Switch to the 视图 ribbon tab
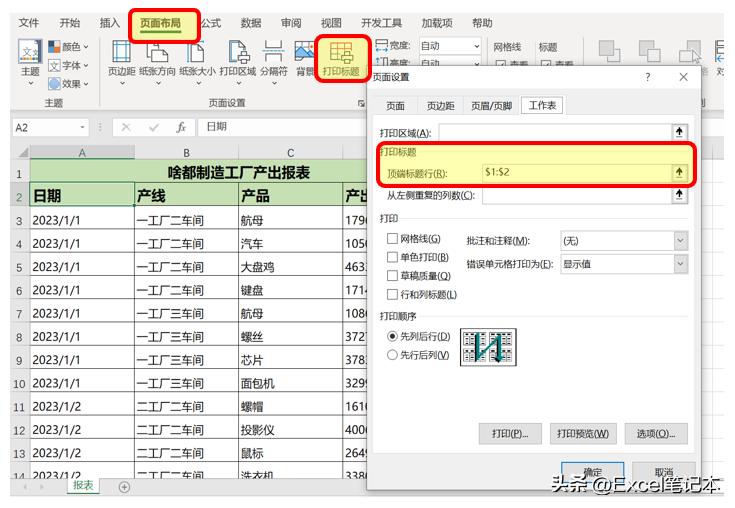Image resolution: width=735 pixels, height=508 pixels. pos(331,22)
